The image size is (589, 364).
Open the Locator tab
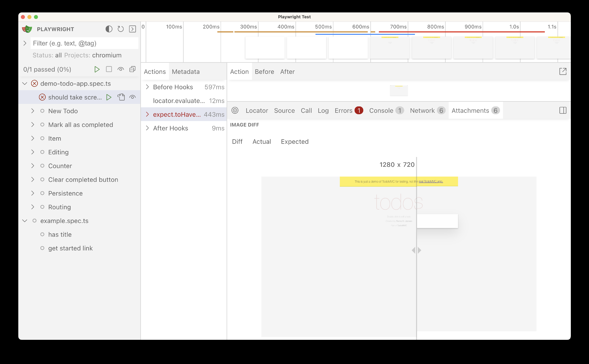pyautogui.click(x=257, y=110)
